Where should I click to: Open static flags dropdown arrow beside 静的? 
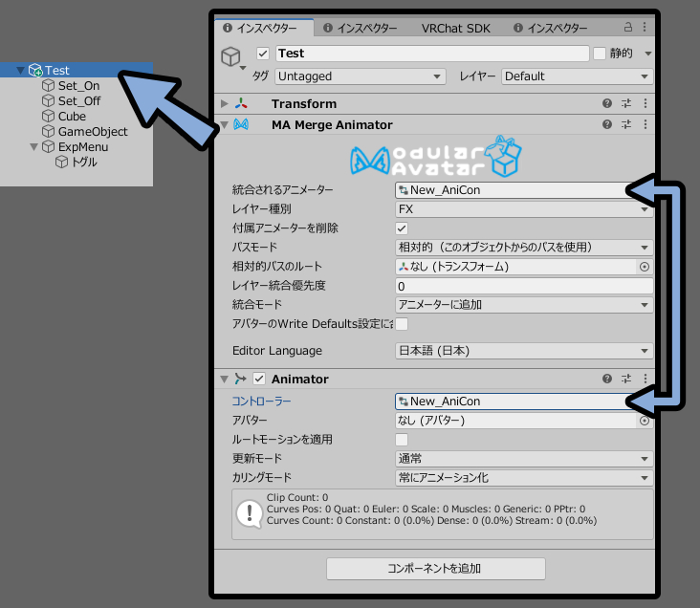[647, 54]
